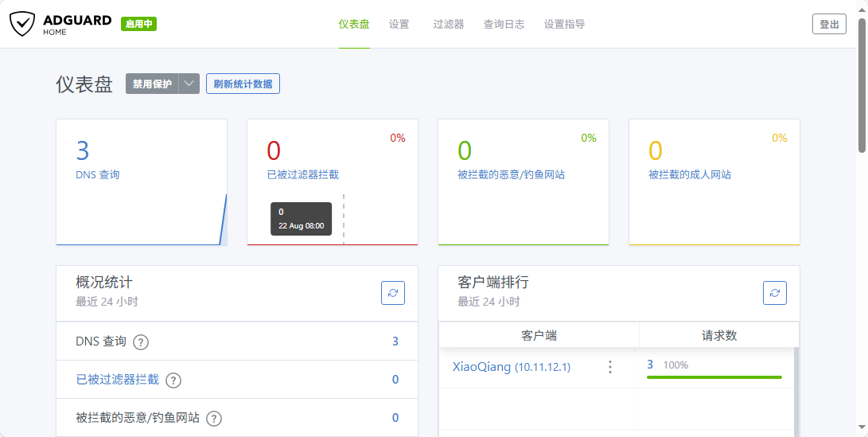The width and height of the screenshot is (868, 437).
Task: Open the 过滤器 menu
Action: (x=449, y=25)
